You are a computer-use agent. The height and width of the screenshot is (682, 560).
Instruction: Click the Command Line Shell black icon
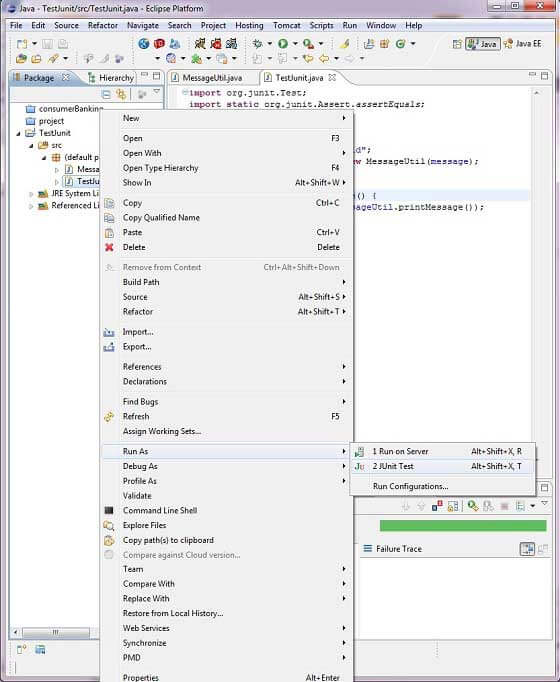tap(109, 510)
